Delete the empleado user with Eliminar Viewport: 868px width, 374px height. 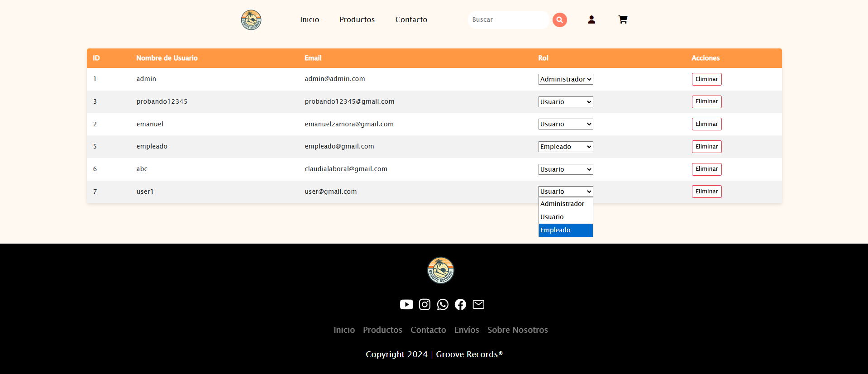tap(706, 147)
